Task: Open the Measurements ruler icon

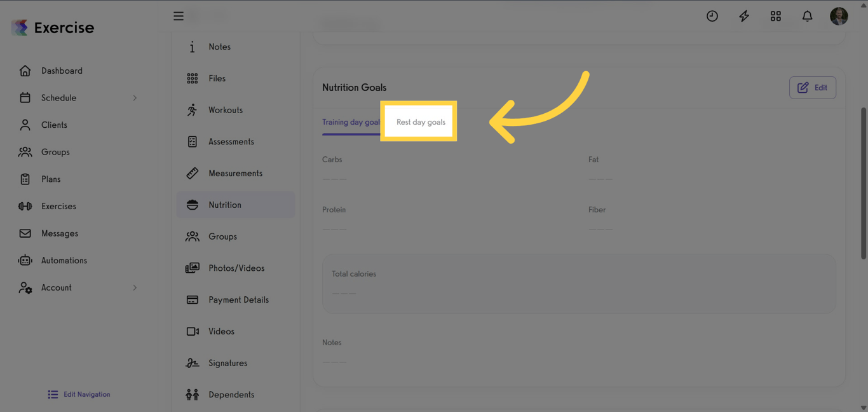Action: (192, 173)
